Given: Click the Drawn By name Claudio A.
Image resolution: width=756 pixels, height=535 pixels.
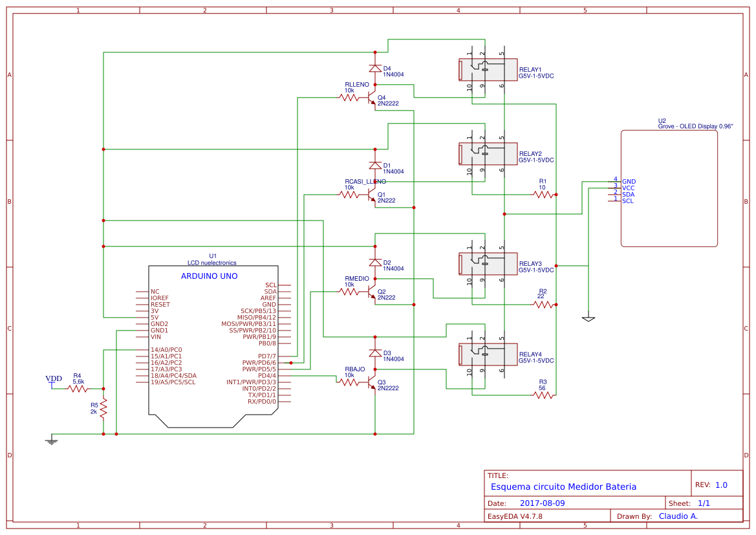Looking at the screenshot, I should [x=678, y=516].
